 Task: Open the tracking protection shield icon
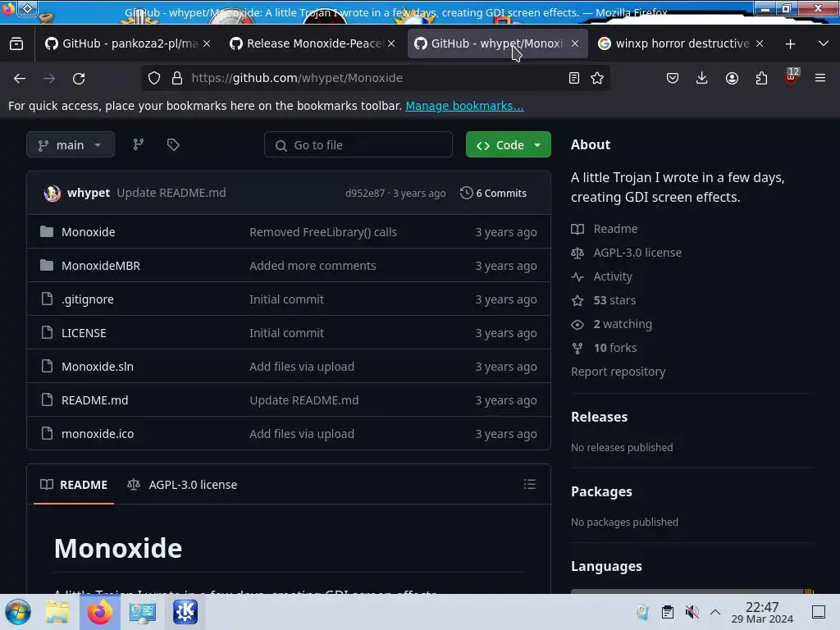pyautogui.click(x=154, y=78)
